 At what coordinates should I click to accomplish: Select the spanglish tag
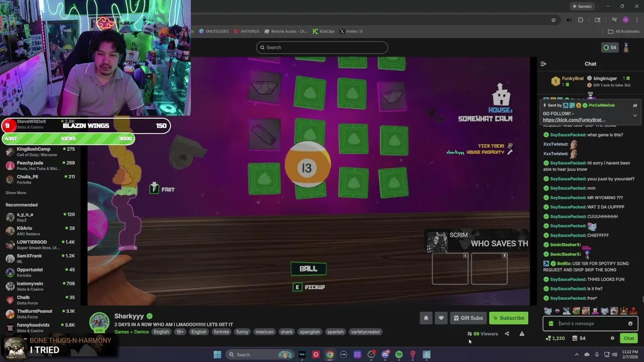pos(310,332)
